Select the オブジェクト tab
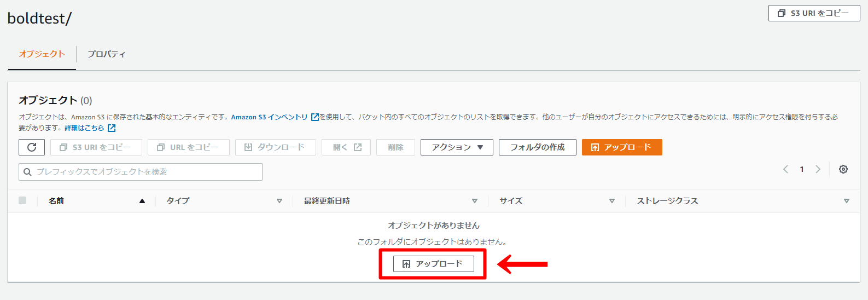 pos(42,54)
